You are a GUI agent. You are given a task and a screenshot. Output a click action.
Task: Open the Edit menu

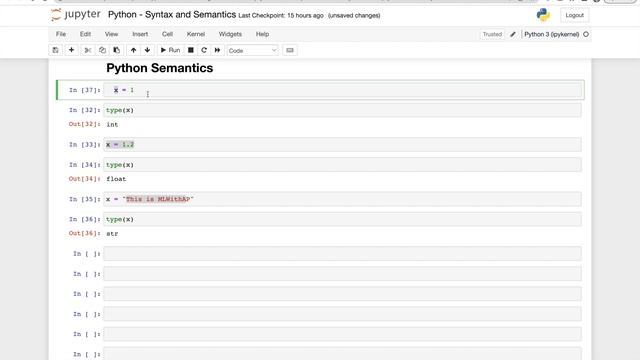pyautogui.click(x=85, y=34)
